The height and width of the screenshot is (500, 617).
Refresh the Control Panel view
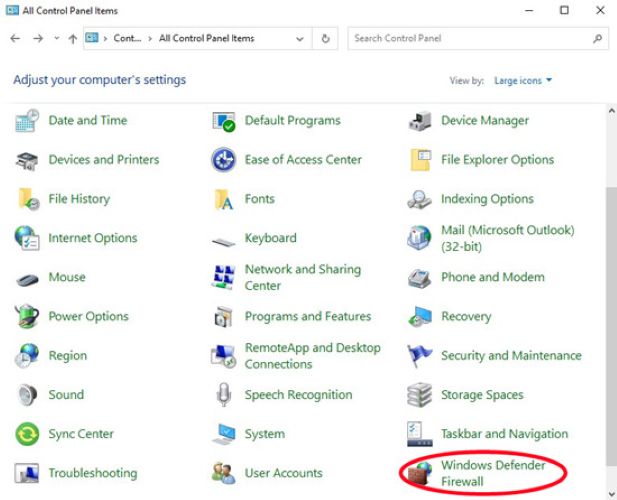pos(325,39)
